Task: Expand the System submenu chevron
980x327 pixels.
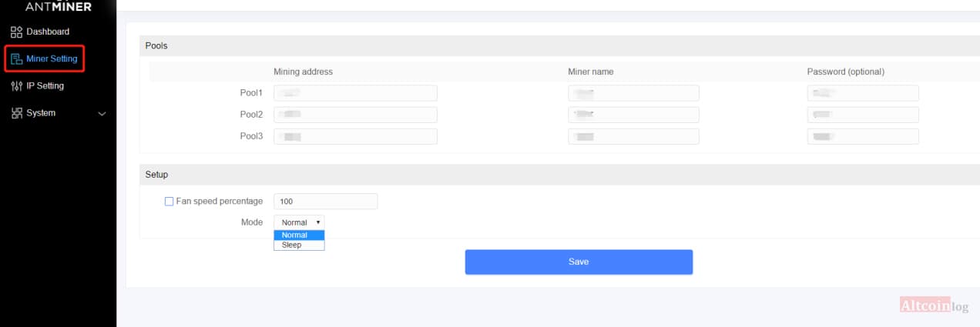Action: (102, 114)
